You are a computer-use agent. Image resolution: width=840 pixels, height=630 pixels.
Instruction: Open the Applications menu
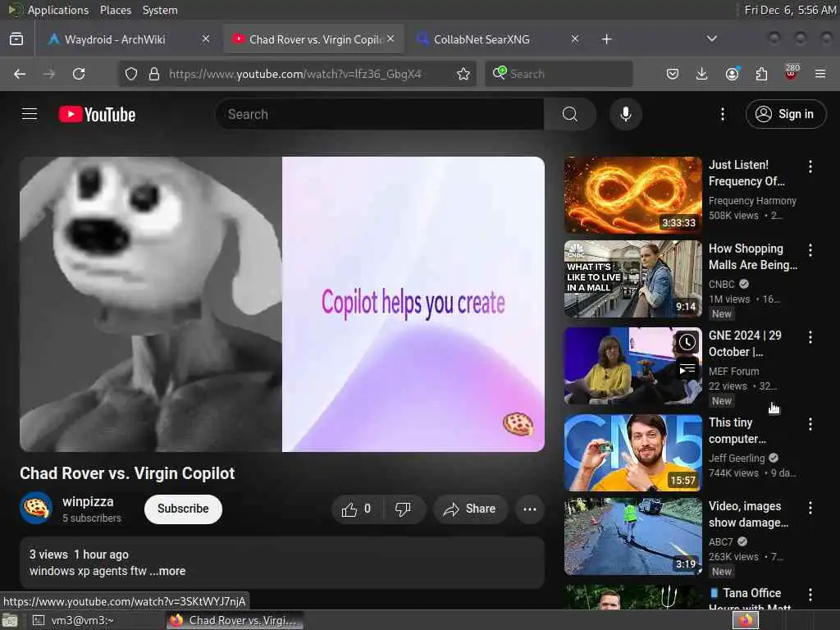(x=58, y=10)
